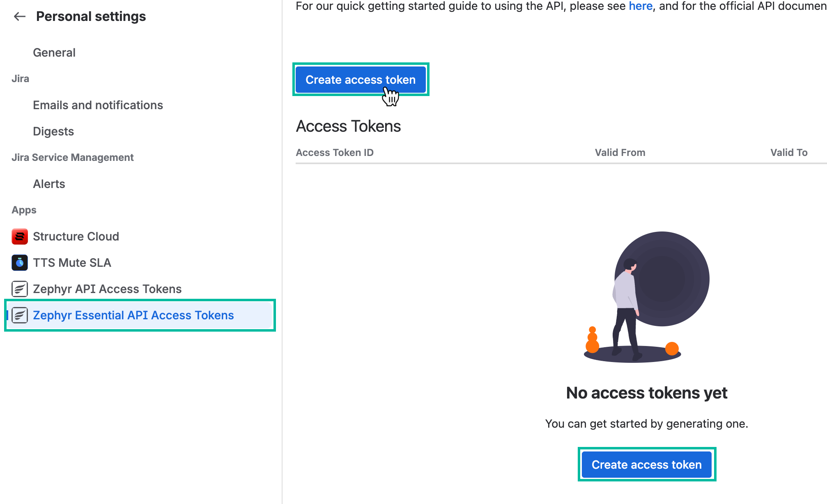Viewport: 827px width, 504px height.
Task: Click the back arrow beside Personal settings
Action: tap(20, 16)
